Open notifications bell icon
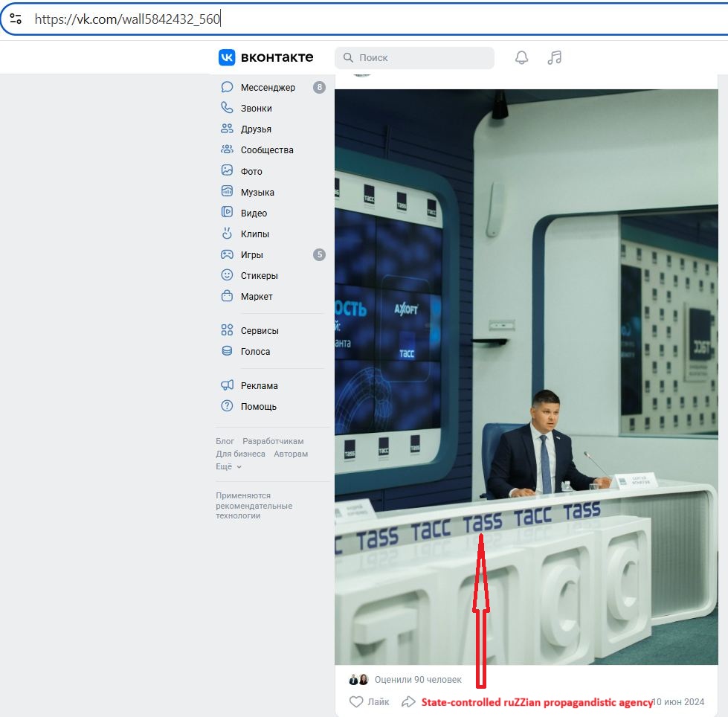728x717 pixels. point(522,57)
